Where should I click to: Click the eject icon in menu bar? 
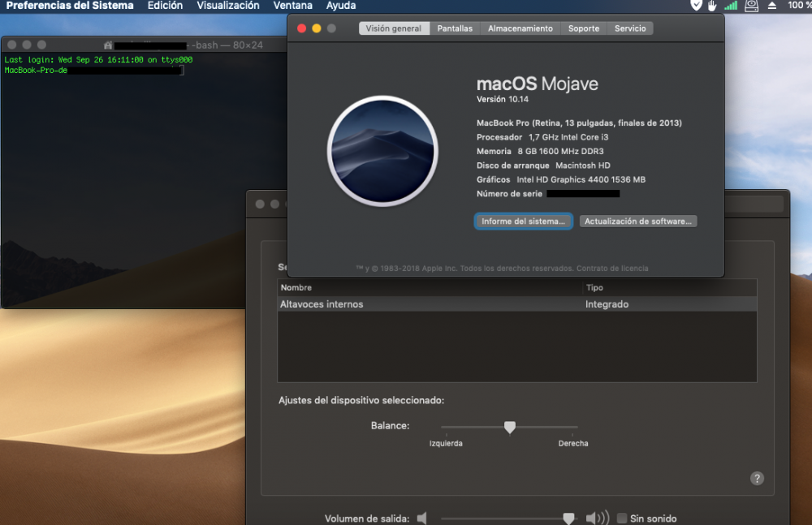tap(772, 6)
